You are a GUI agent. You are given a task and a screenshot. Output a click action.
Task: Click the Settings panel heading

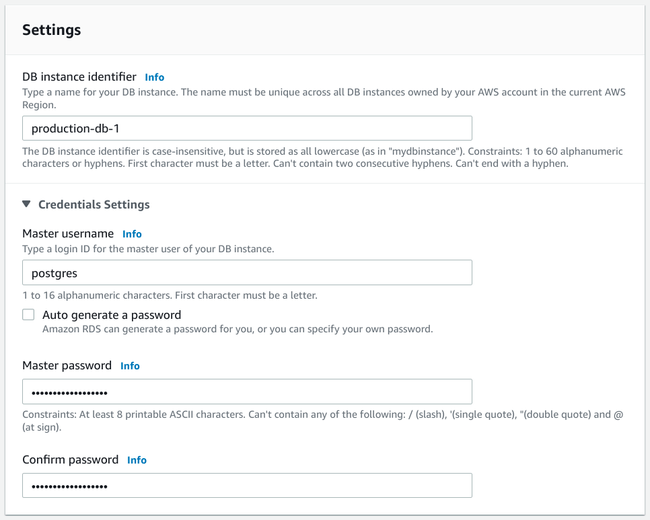point(52,30)
